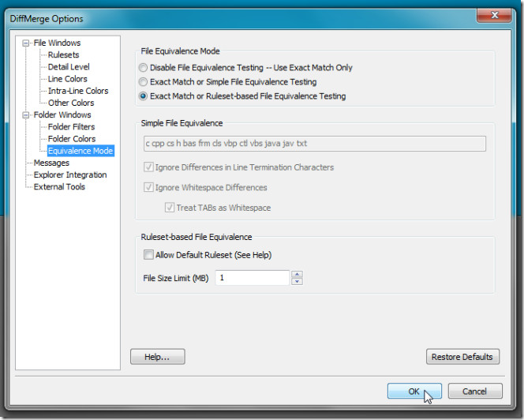Select the File Windows tree label
Viewport: 524px width, 420px height.
click(57, 43)
